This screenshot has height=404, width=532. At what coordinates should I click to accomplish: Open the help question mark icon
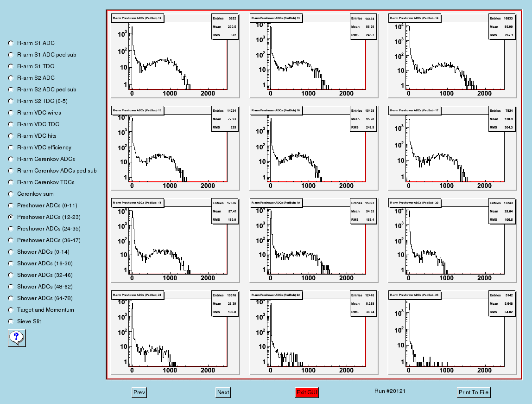pyautogui.click(x=17, y=338)
